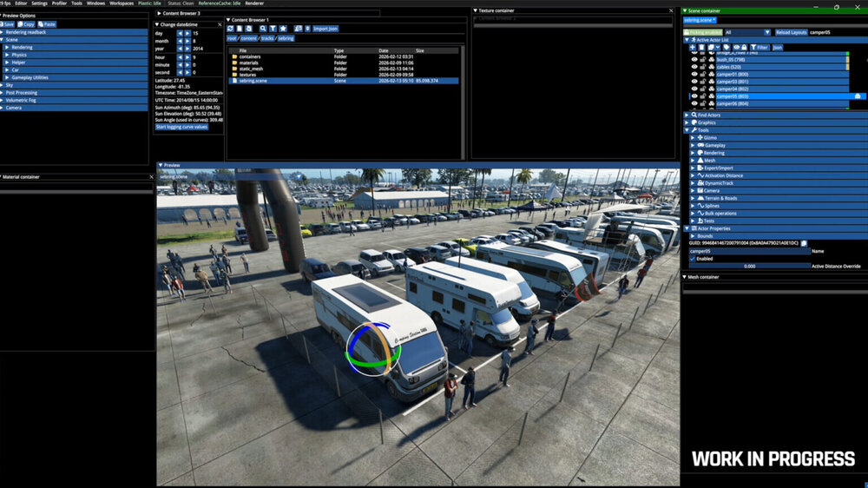The image size is (868, 488).
Task: Click the containers folder icon
Action: click(x=234, y=56)
